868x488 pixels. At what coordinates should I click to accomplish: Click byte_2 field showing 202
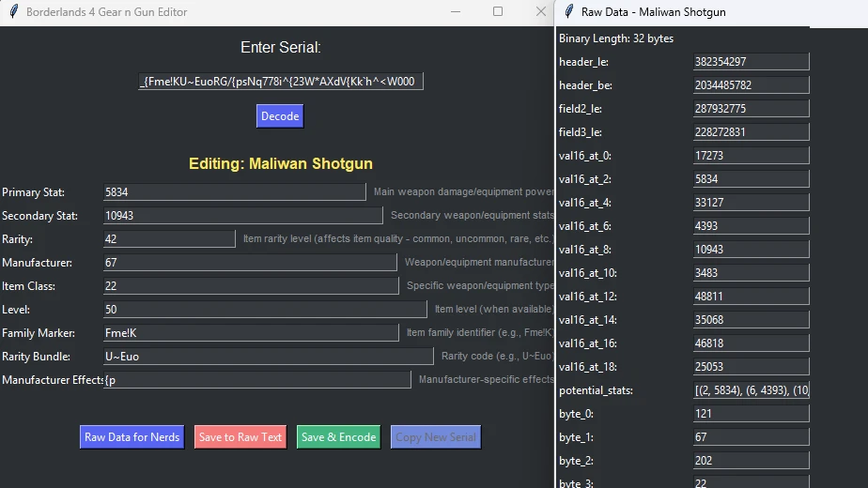click(751, 461)
